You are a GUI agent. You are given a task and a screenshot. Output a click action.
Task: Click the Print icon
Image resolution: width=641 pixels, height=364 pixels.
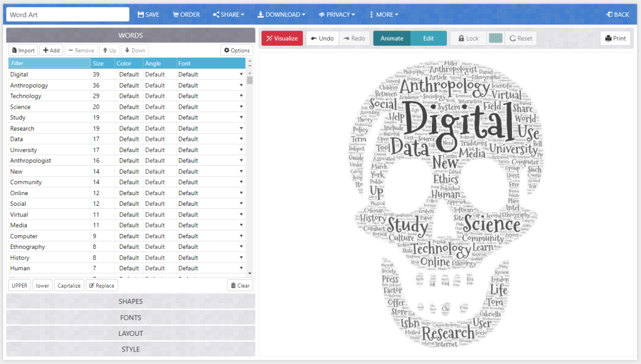pyautogui.click(x=615, y=38)
